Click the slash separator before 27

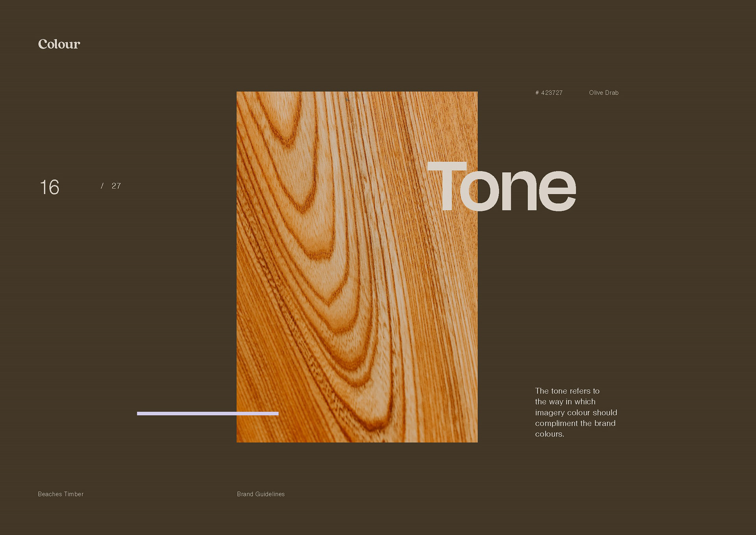102,186
